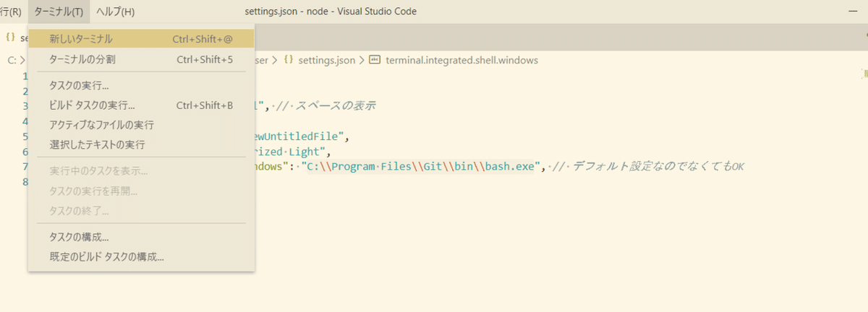Click the string symbol icon in the breadcrumb
The image size is (868, 312).
pos(375,61)
